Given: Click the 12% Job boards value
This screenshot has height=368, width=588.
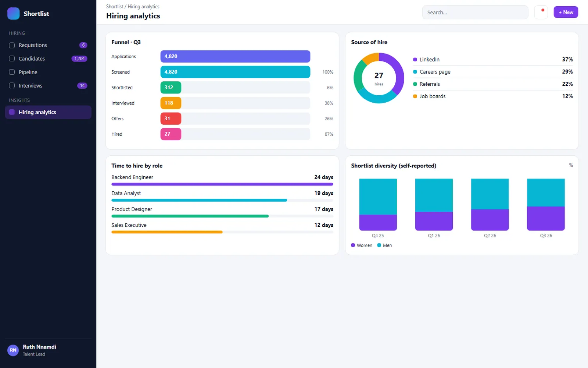Looking at the screenshot, I should click(x=567, y=96).
